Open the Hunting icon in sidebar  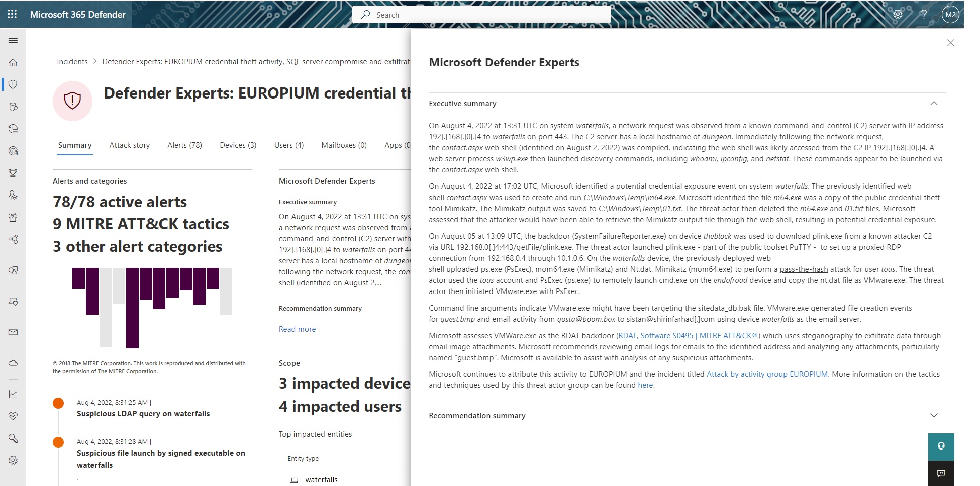(x=14, y=107)
